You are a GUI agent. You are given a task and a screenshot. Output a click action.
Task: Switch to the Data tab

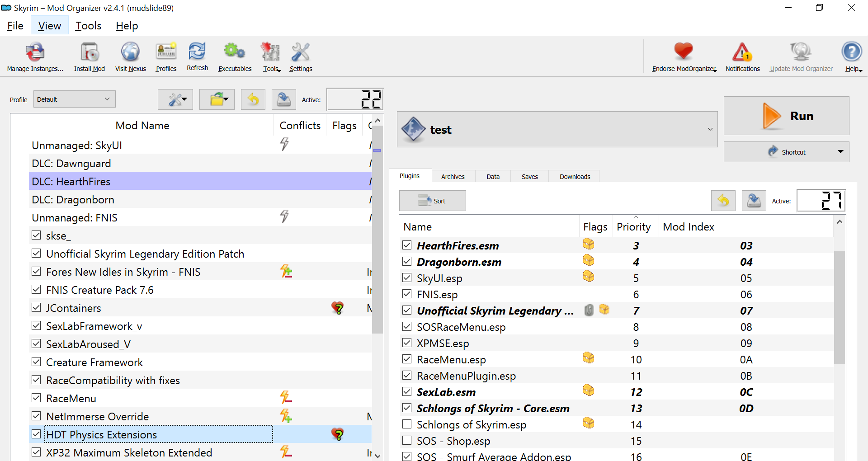coord(493,176)
